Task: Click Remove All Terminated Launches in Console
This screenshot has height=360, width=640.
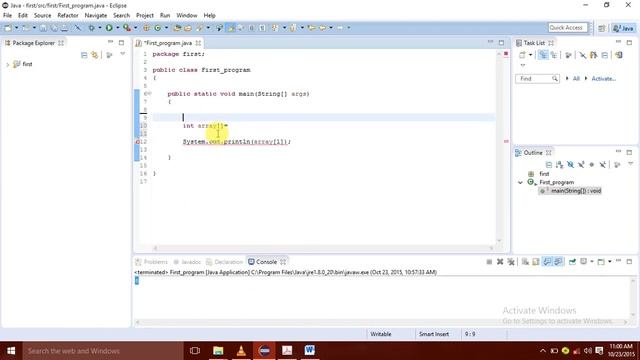Action: 511,262
